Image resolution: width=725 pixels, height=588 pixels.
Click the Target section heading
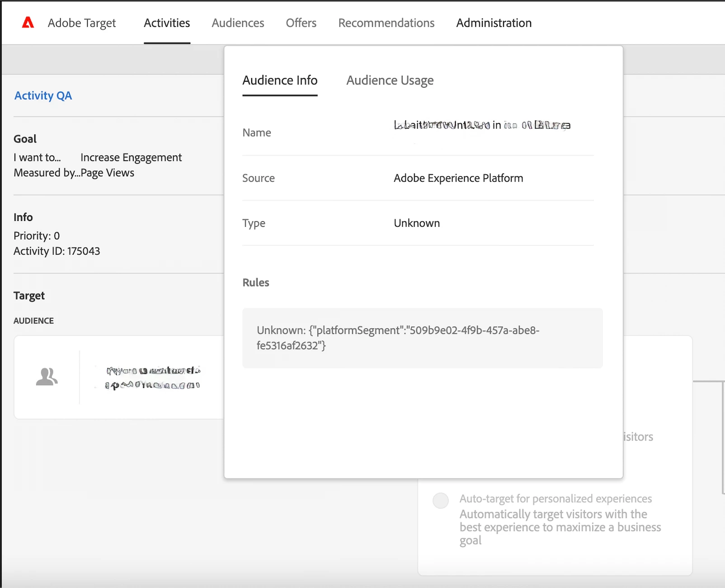[x=29, y=296]
